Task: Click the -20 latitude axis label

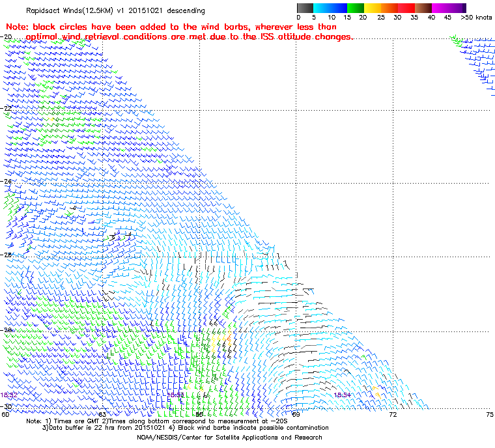Action: tap(7, 37)
